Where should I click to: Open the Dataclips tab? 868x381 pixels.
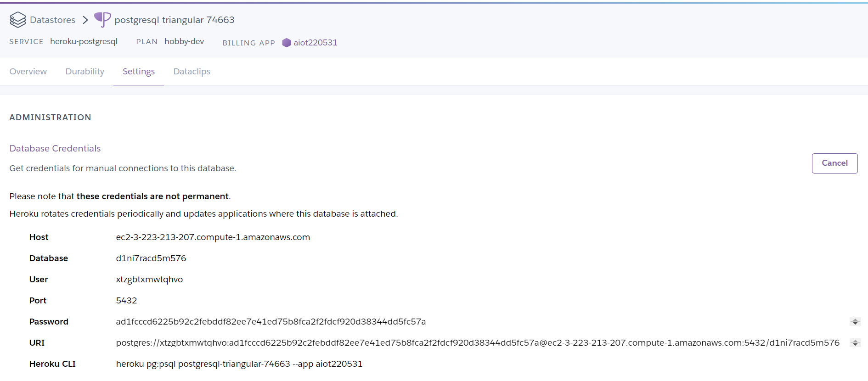click(192, 72)
